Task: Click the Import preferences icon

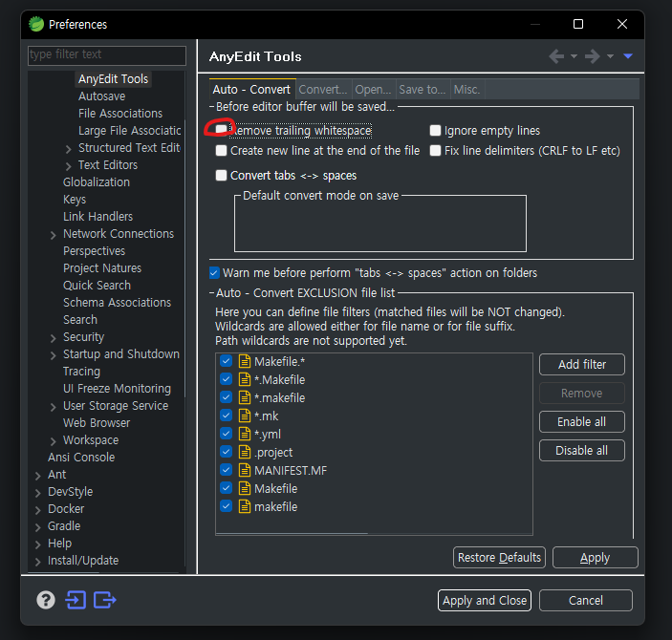Action: click(x=76, y=600)
